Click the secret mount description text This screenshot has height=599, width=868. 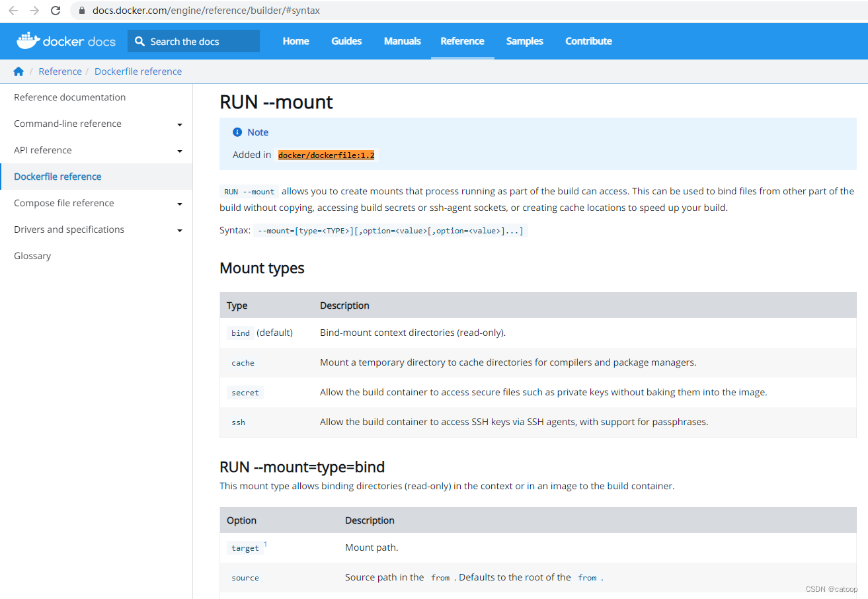543,392
